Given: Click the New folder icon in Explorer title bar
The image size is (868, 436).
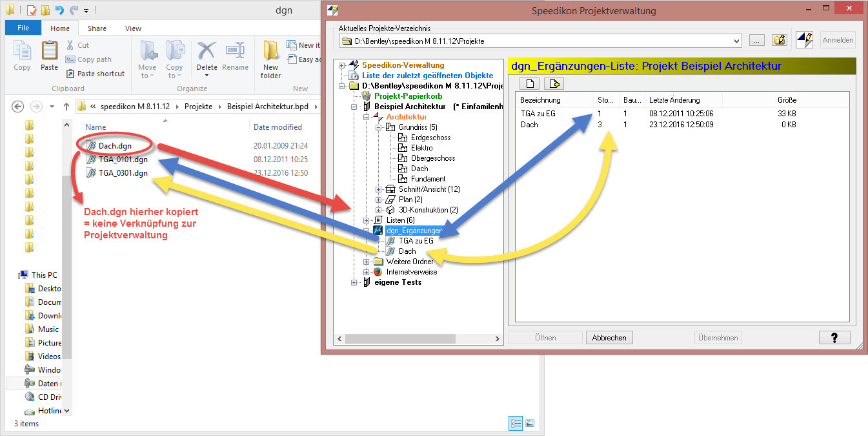Looking at the screenshot, I should (x=45, y=10).
